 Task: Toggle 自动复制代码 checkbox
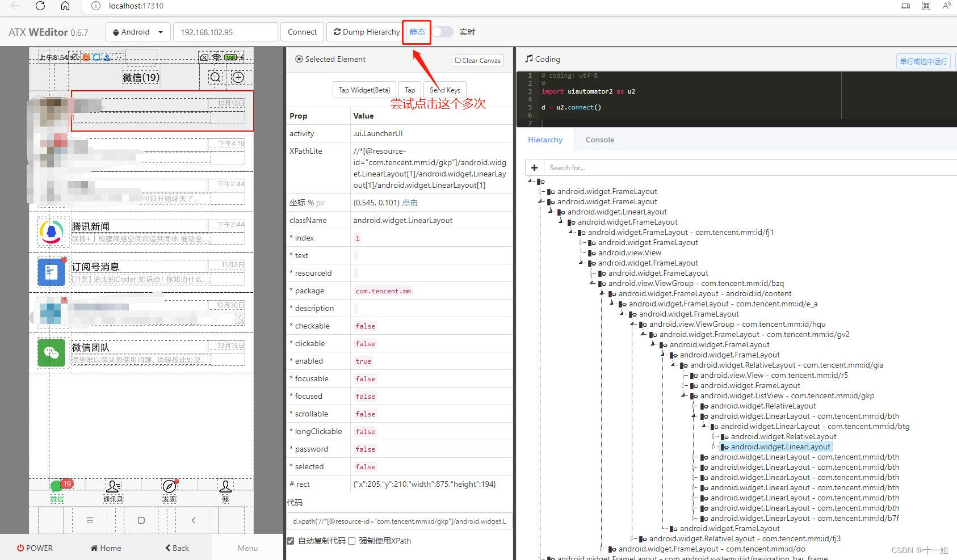click(x=291, y=541)
